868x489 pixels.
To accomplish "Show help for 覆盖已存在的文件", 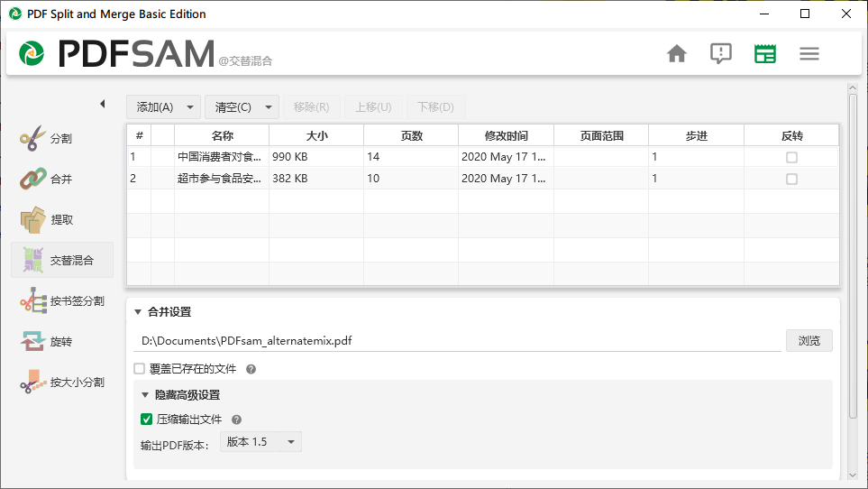I will (x=251, y=369).
